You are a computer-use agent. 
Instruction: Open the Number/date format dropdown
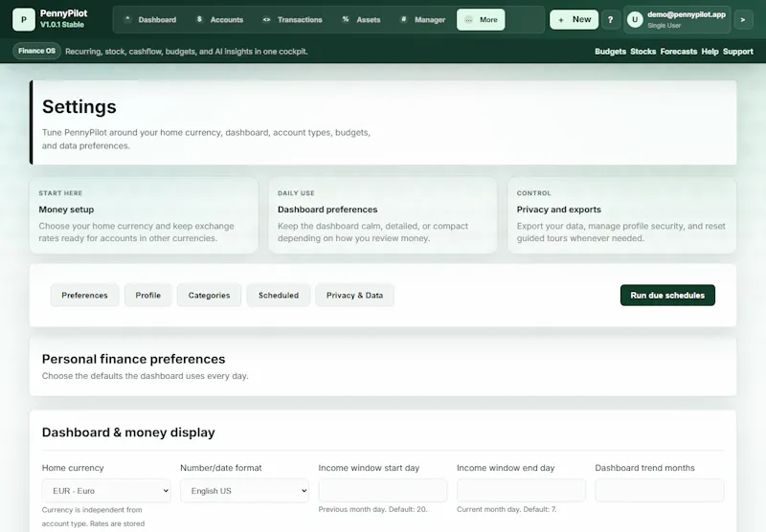pos(245,491)
